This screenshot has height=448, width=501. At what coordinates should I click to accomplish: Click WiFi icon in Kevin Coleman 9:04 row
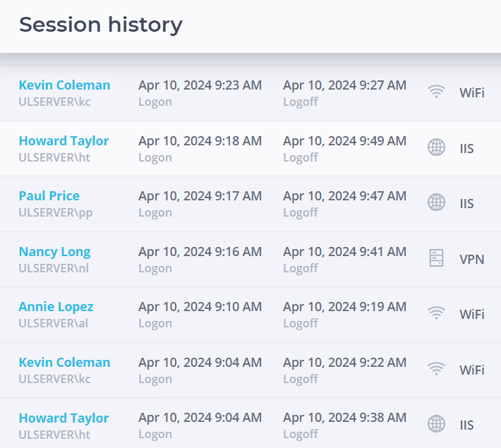pyautogui.click(x=436, y=369)
